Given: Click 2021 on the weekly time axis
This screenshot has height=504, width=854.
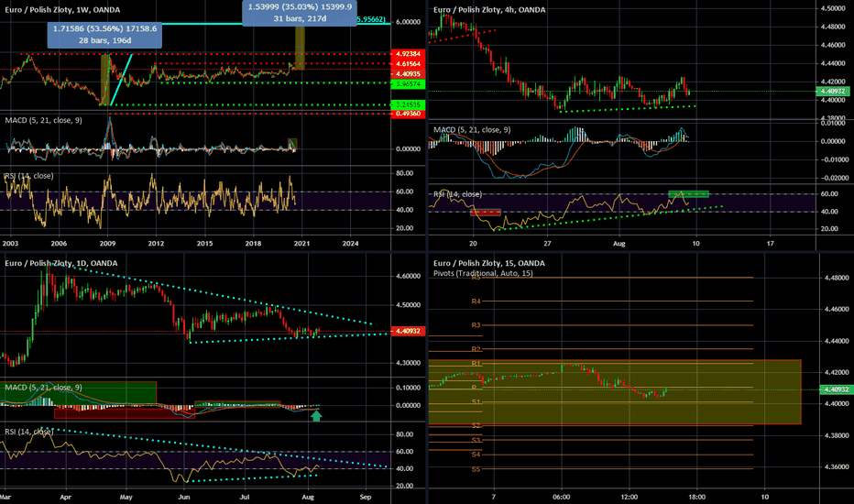Looking at the screenshot, I should tap(301, 244).
